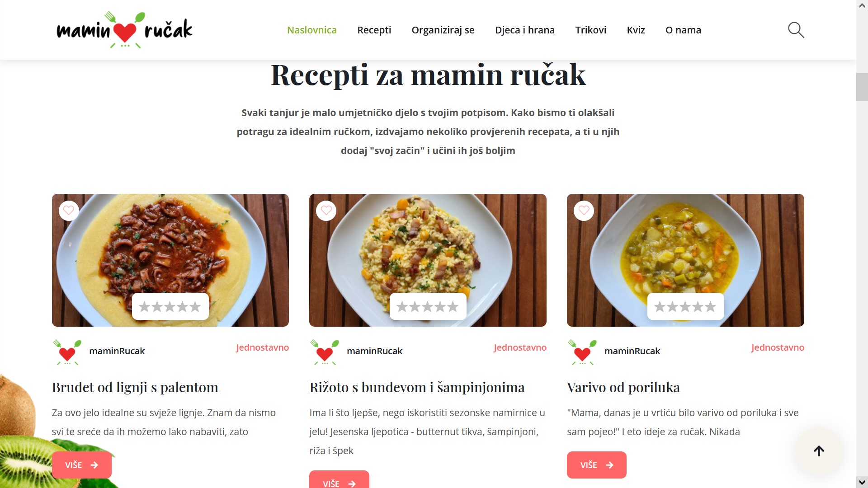Rate Brudet od lignji five stars
Image resolution: width=868 pixels, height=488 pixels.
(195, 307)
